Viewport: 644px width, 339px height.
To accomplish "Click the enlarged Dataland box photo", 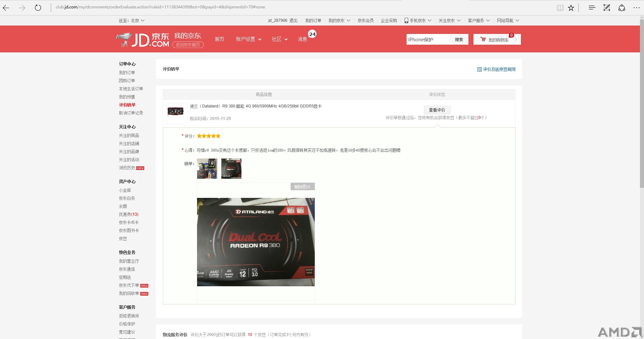I will pos(256,242).
